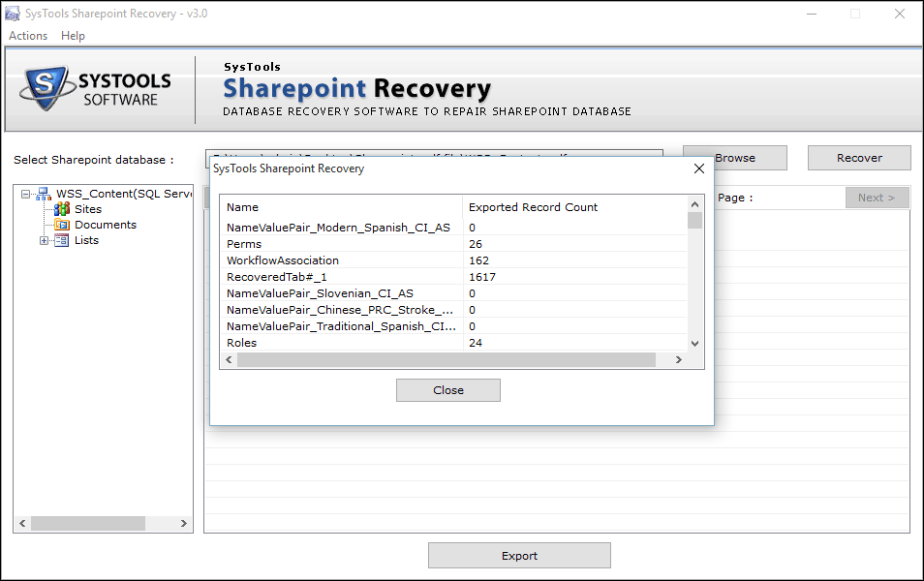Viewport: 924px width, 581px height.
Task: Click the application title bar icon
Action: pyautogui.click(x=12, y=14)
